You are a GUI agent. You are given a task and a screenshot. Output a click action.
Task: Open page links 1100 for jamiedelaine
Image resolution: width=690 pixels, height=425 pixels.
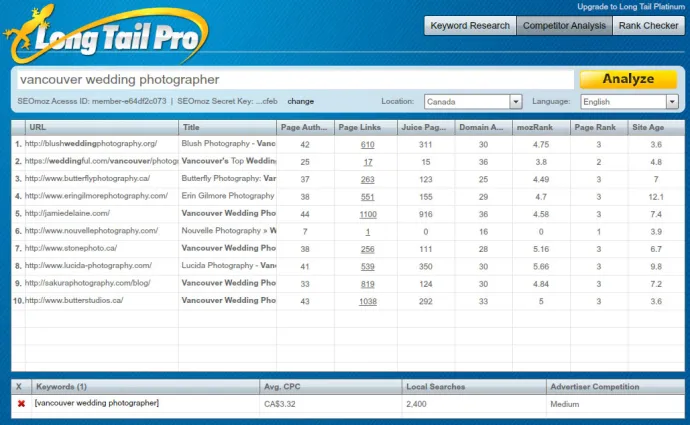(x=368, y=214)
